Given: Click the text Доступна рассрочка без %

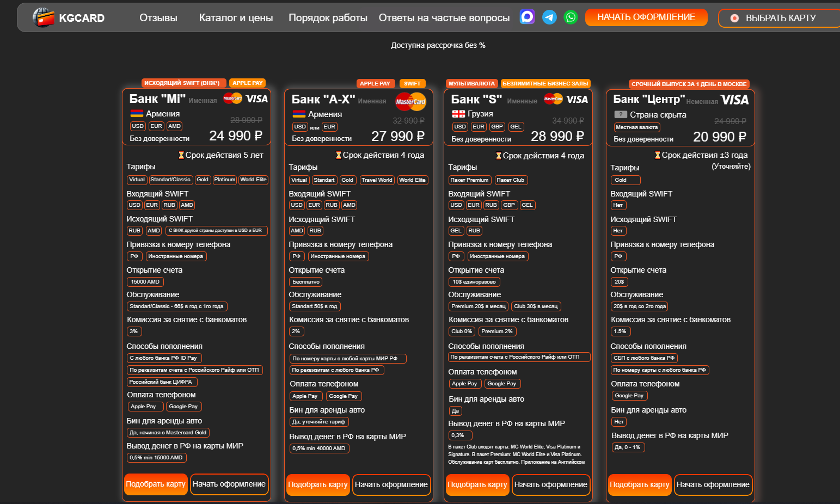Looking at the screenshot, I should (x=438, y=45).
